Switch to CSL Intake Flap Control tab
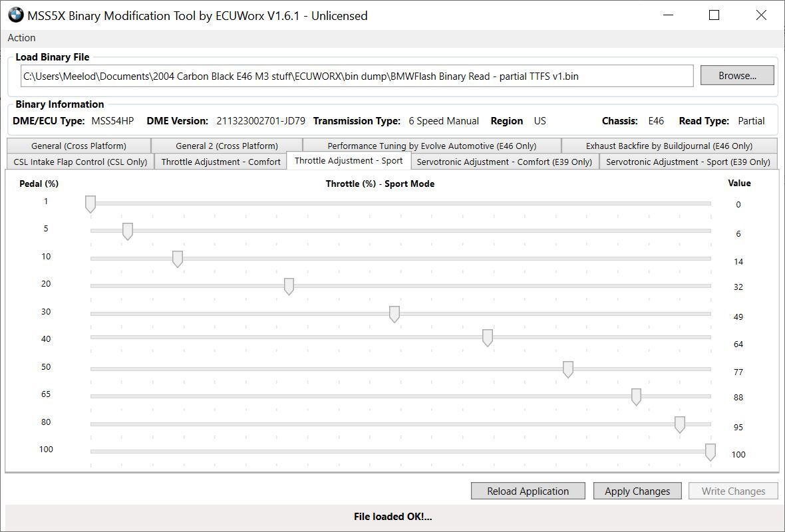The width and height of the screenshot is (785, 532). [x=80, y=162]
